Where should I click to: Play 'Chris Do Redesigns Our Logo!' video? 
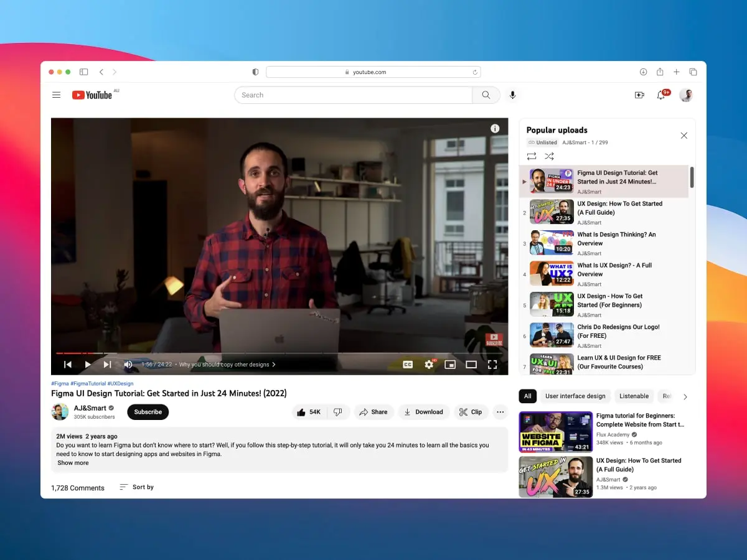click(604, 336)
